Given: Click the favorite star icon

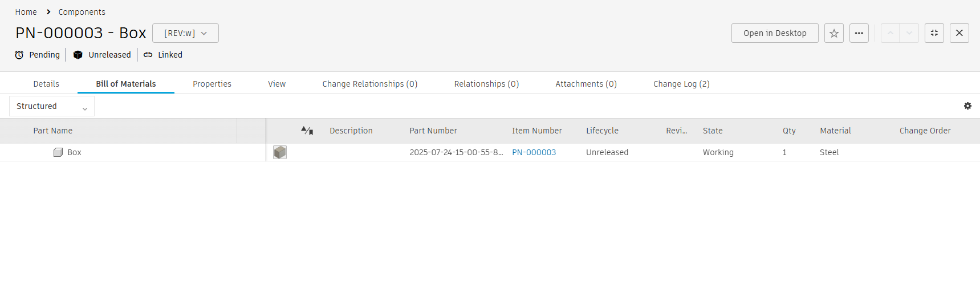Looking at the screenshot, I should tap(833, 33).
